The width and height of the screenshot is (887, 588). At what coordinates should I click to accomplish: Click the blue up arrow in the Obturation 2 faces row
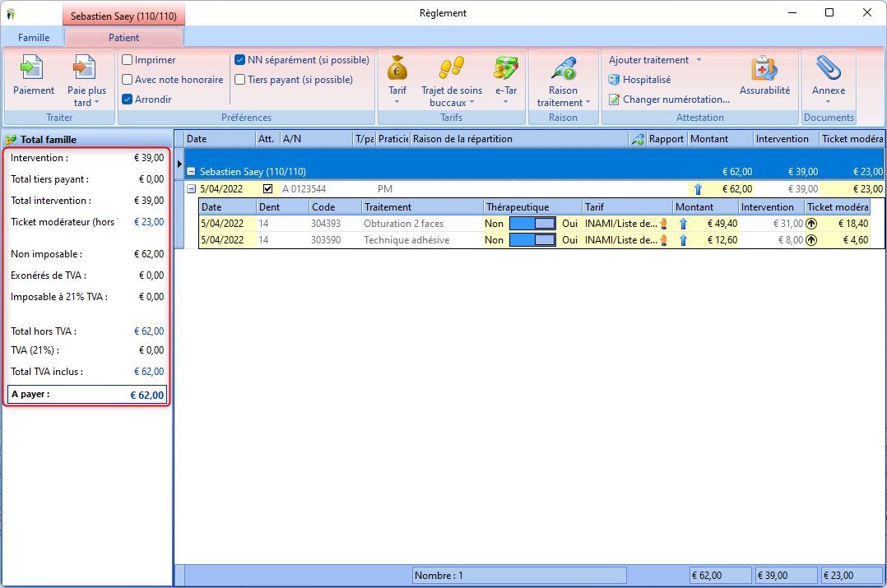(x=683, y=224)
